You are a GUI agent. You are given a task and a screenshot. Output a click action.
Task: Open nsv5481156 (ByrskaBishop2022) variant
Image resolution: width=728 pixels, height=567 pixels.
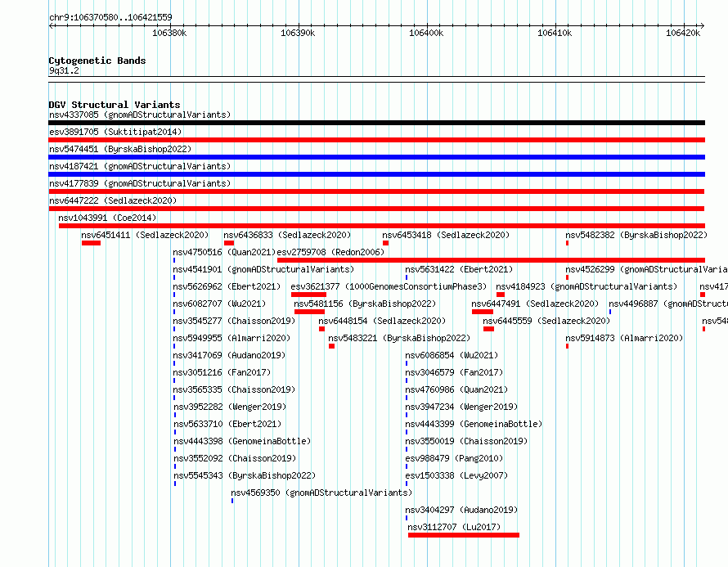pos(365,304)
